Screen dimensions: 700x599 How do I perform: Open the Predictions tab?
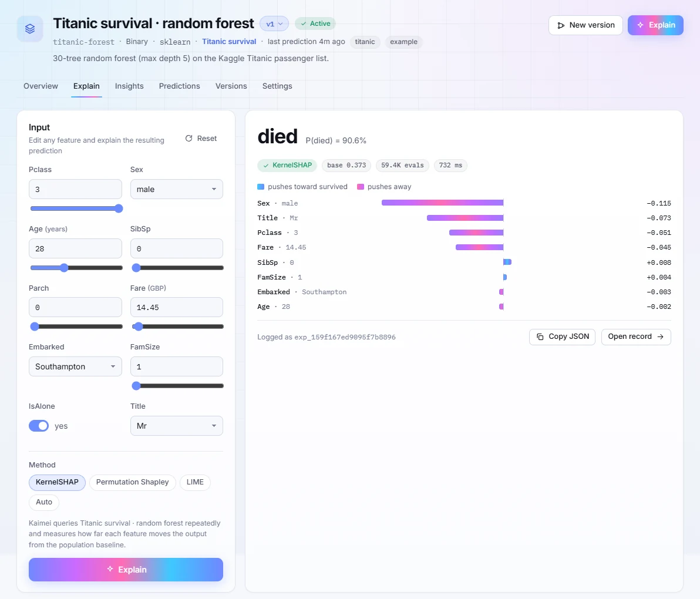point(180,86)
